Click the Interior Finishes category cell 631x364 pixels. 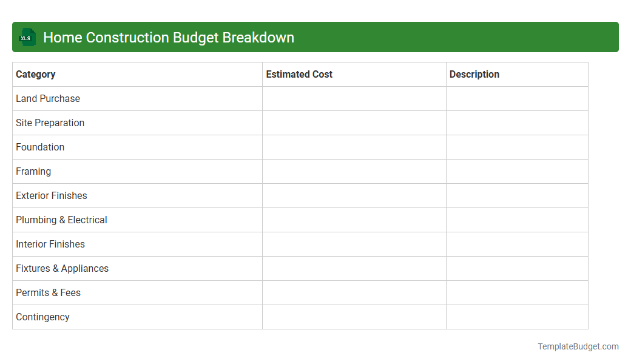50,244
